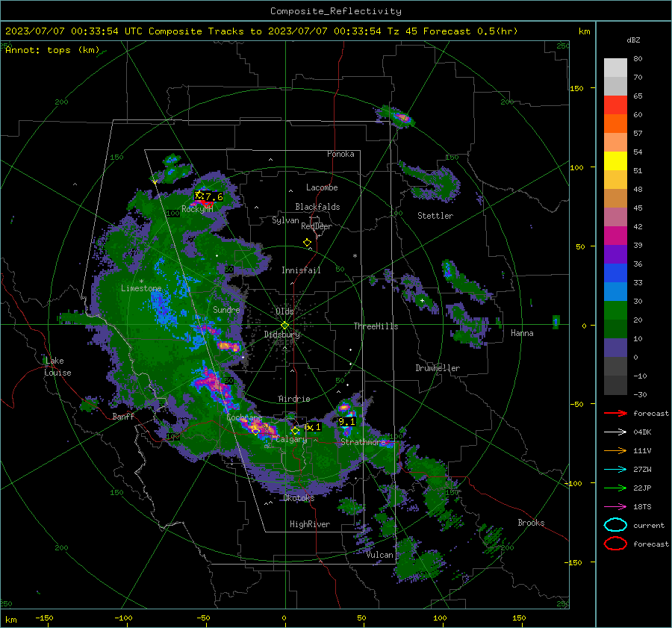Click the white 04DK arrow in legend
Image resolution: width=672 pixels, height=628 pixels.
point(615,432)
